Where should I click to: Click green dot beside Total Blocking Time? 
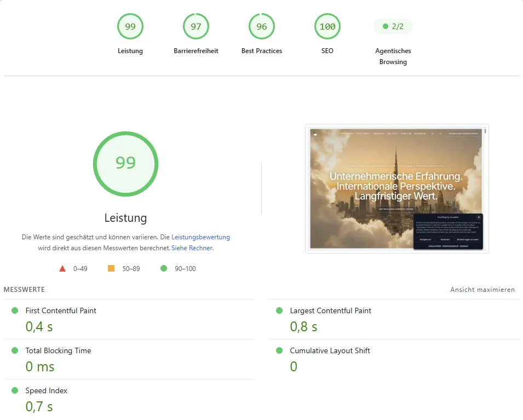pyautogui.click(x=15, y=350)
